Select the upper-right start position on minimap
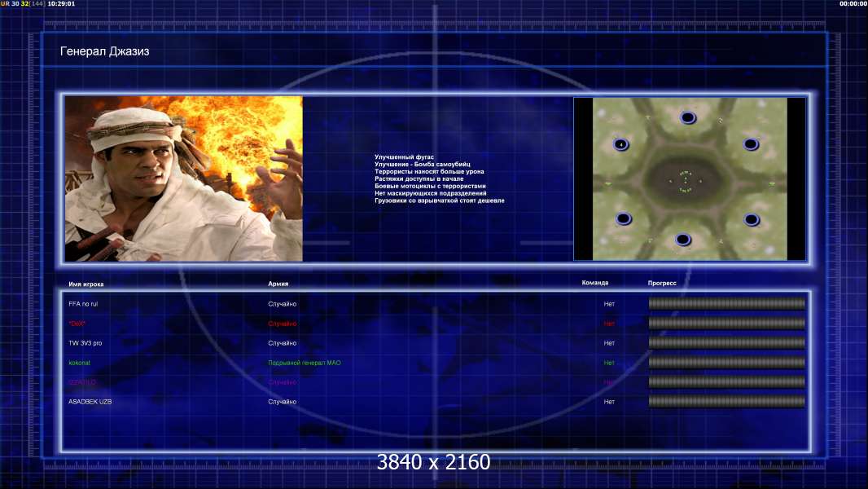The image size is (868, 489). tap(751, 144)
